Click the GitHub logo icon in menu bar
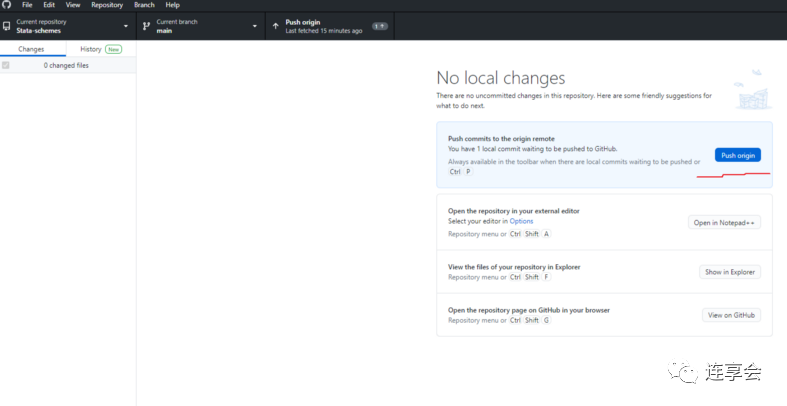The width and height of the screenshot is (787, 406). click(6, 5)
